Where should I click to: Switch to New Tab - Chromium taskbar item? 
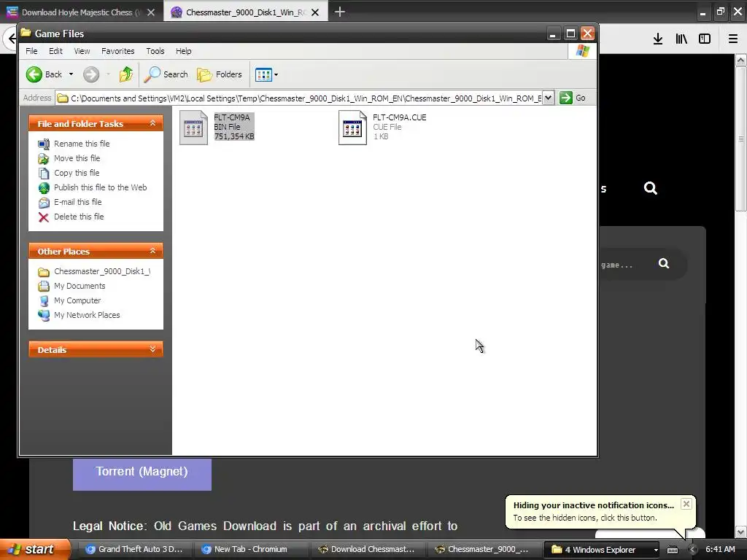click(251, 550)
